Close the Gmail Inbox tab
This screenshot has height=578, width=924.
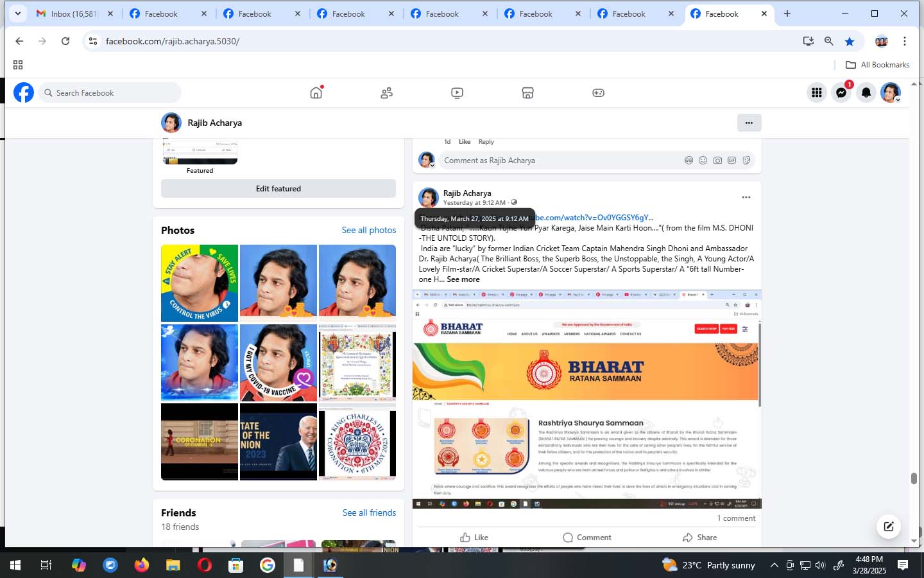pos(110,13)
